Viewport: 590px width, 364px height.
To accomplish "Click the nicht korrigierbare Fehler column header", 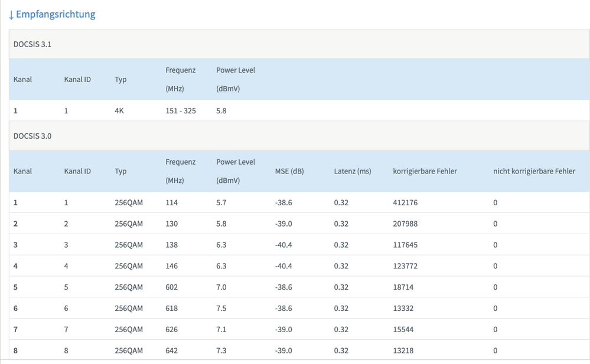I will [x=534, y=171].
